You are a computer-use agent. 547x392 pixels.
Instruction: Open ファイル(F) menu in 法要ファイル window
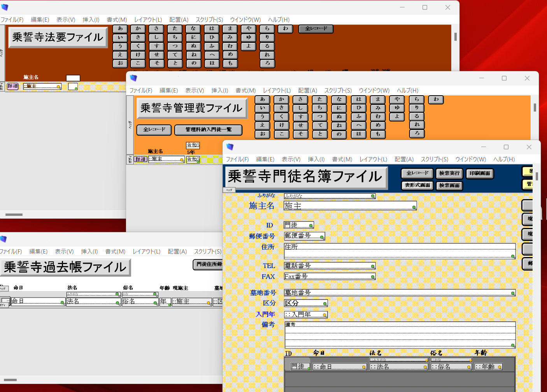pos(12,19)
